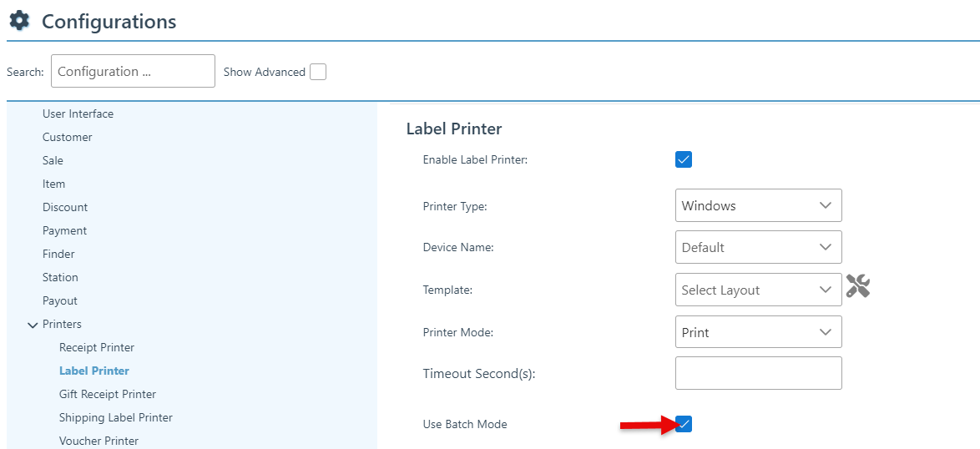Uncheck Enable Label Printer checkbox
Image resolution: width=980 pixels, height=449 pixels.
[684, 159]
